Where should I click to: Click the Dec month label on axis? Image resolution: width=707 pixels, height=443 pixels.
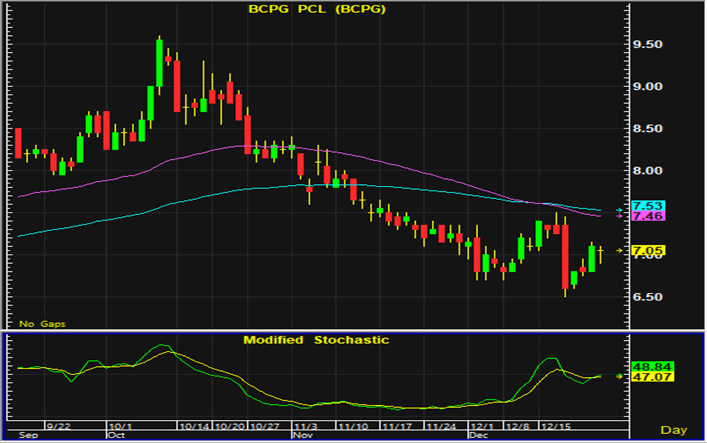click(x=478, y=436)
